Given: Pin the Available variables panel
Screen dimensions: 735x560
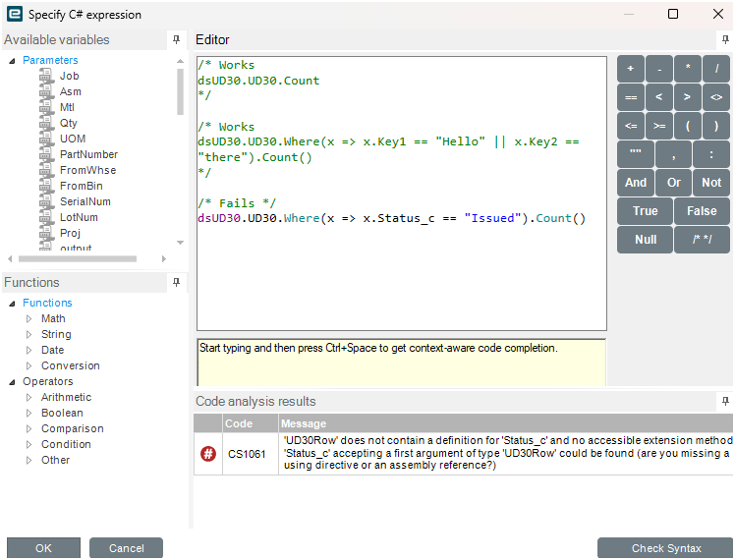Looking at the screenshot, I should (x=177, y=40).
